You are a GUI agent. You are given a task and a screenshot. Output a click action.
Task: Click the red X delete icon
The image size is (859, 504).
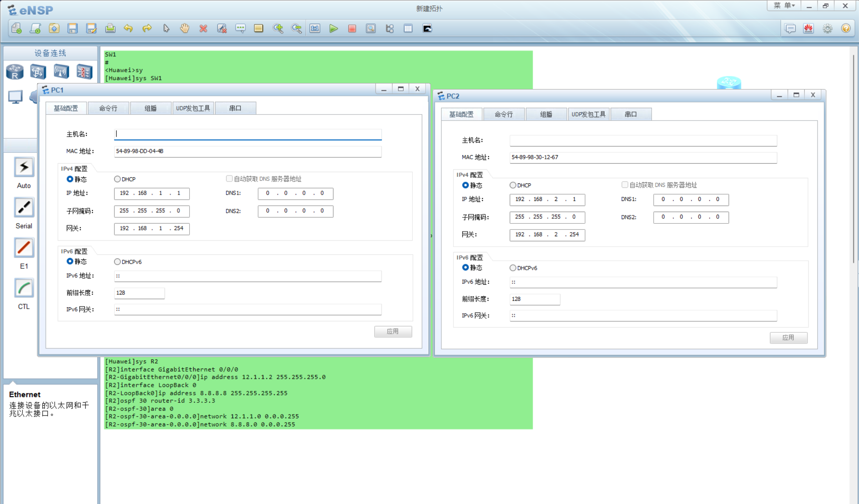(203, 28)
